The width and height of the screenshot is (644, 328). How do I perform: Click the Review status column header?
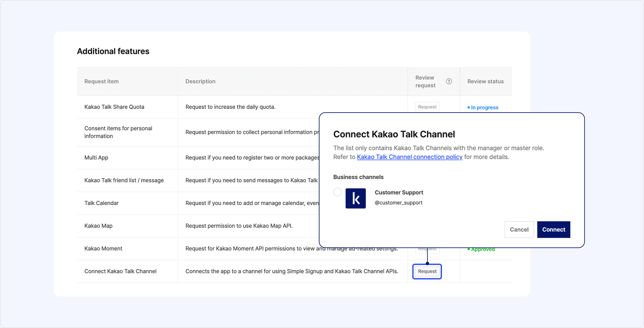485,81
